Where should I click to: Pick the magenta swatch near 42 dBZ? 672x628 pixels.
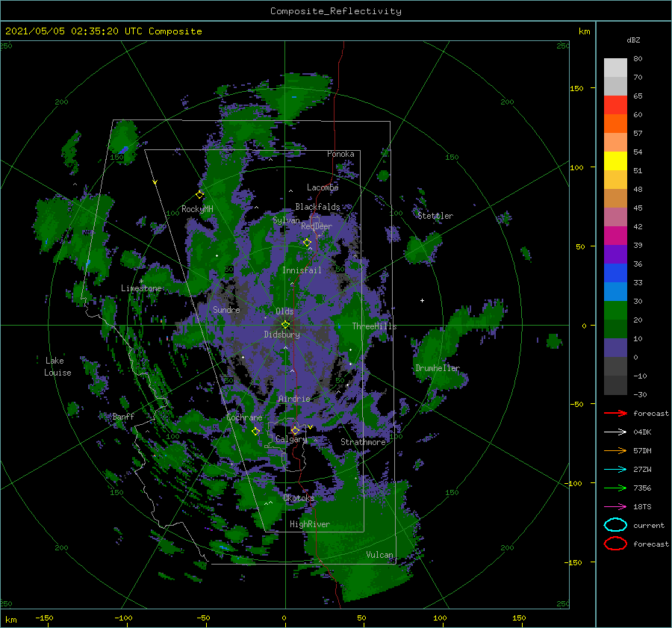(615, 236)
